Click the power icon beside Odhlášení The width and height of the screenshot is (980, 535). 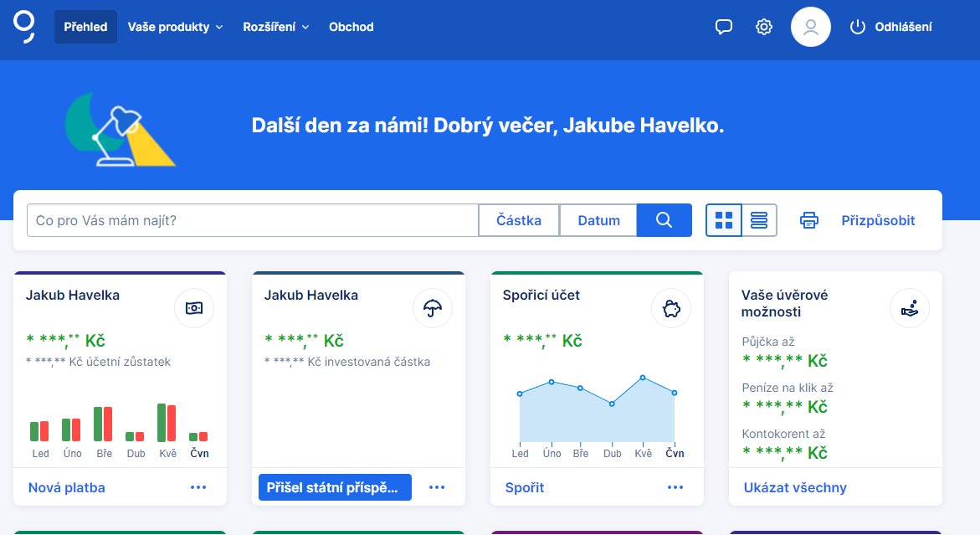coord(858,27)
